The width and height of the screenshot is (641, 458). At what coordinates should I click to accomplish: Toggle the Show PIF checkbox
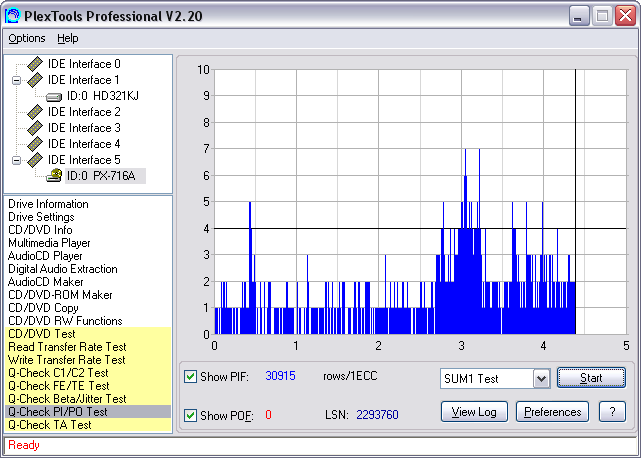point(190,376)
